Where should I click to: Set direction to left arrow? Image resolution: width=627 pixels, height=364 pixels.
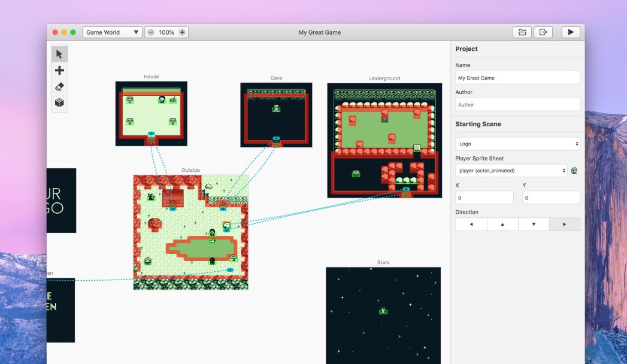pos(471,225)
